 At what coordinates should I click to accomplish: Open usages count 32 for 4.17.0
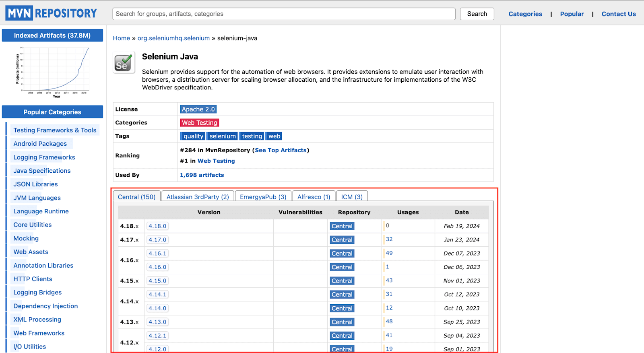(x=389, y=239)
